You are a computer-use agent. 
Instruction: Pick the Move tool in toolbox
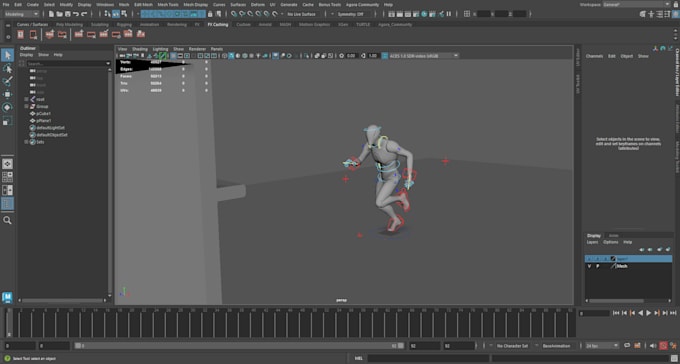pos(7,95)
